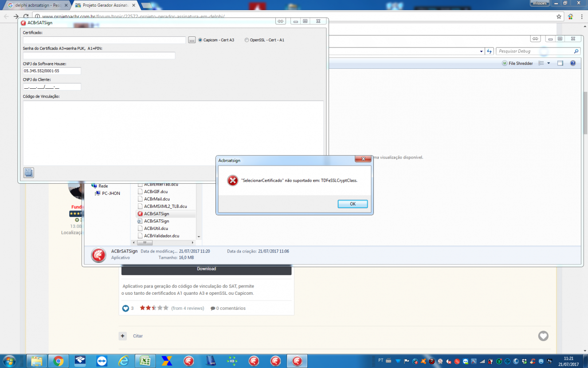Open TeamViewer from the taskbar
The height and width of the screenshot is (368, 588).
(102, 361)
